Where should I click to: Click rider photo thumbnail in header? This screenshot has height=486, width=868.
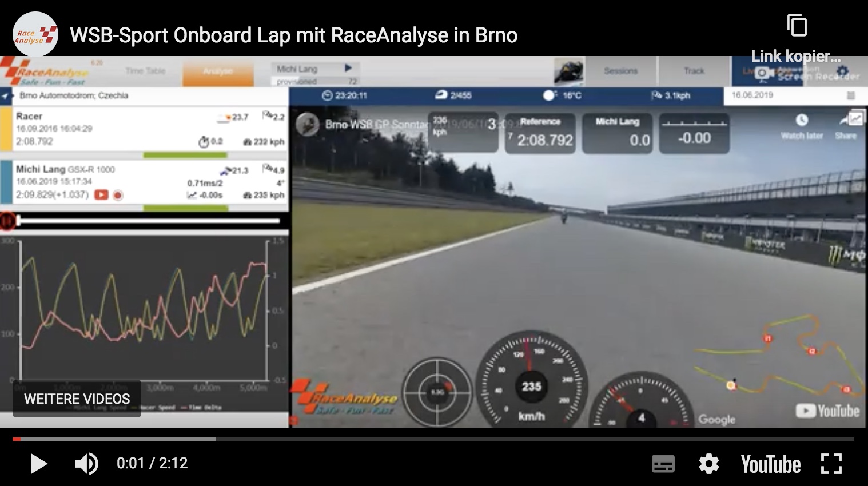[x=568, y=71]
